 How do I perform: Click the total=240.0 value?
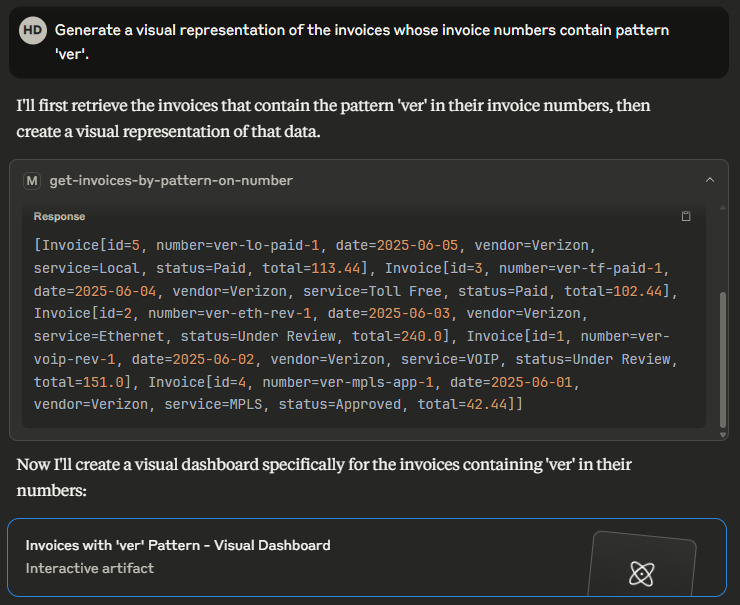[x=397, y=336]
